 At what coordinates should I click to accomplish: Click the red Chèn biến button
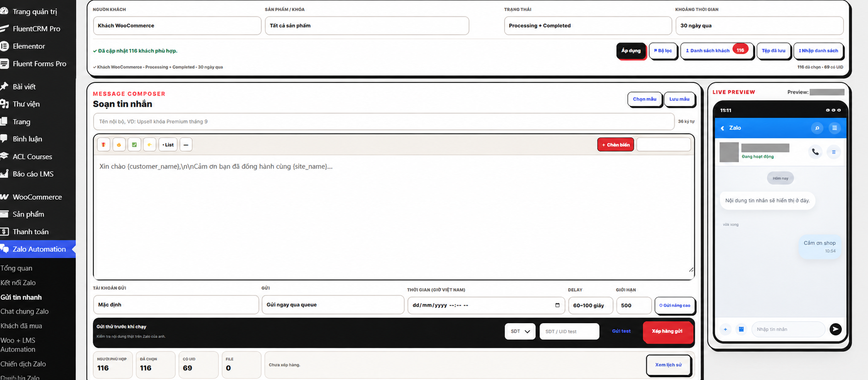pos(615,145)
